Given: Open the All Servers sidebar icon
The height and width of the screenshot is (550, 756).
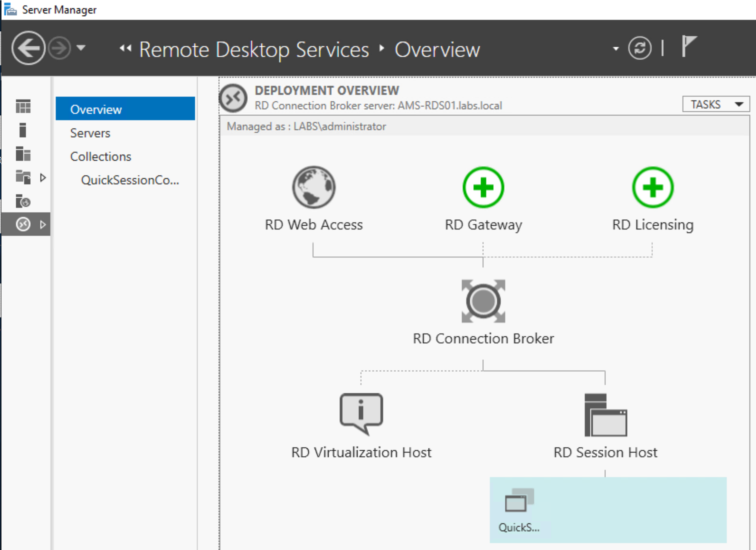Looking at the screenshot, I should [23, 154].
